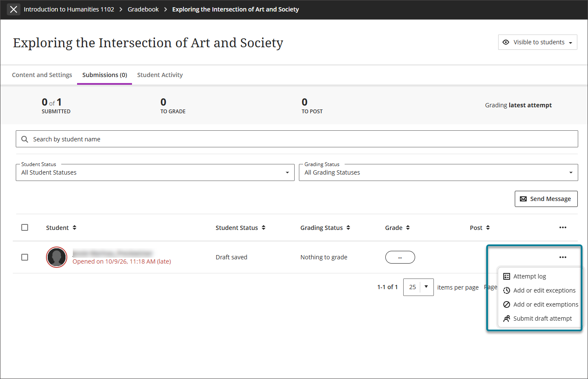Click the Draft saved status text
The image size is (588, 379).
(231, 257)
